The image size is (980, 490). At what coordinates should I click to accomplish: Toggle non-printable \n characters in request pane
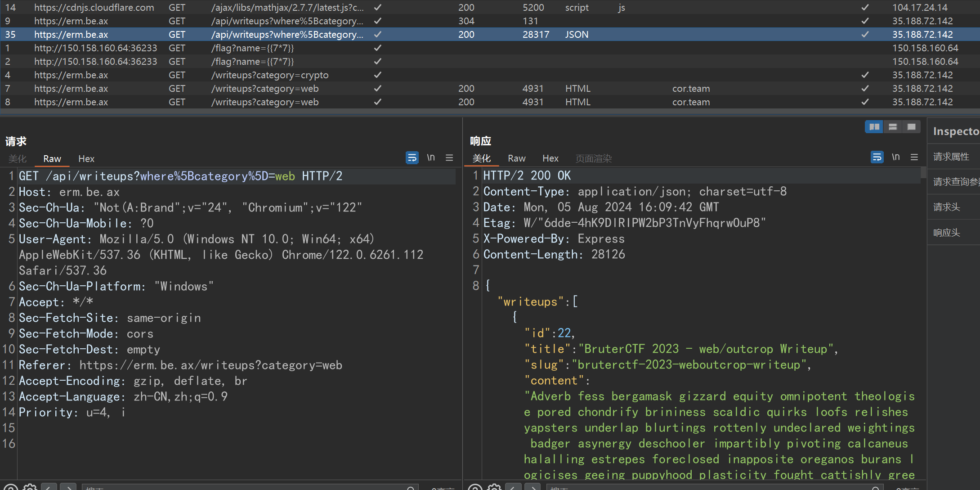(x=431, y=158)
